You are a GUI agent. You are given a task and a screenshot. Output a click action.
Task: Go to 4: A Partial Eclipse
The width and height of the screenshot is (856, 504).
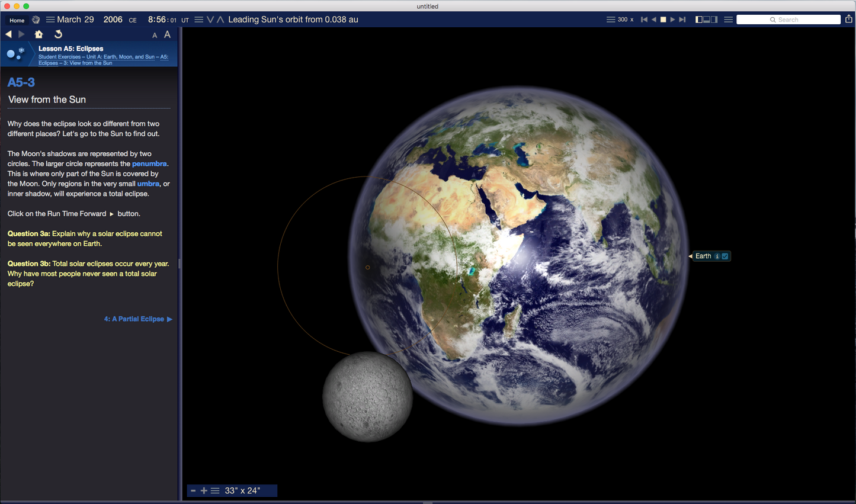(137, 319)
